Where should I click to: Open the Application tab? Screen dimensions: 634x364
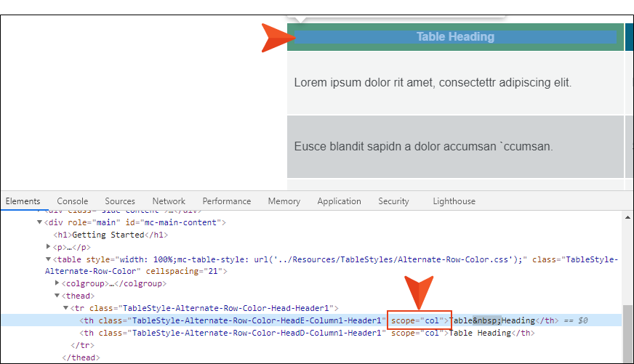pos(339,201)
